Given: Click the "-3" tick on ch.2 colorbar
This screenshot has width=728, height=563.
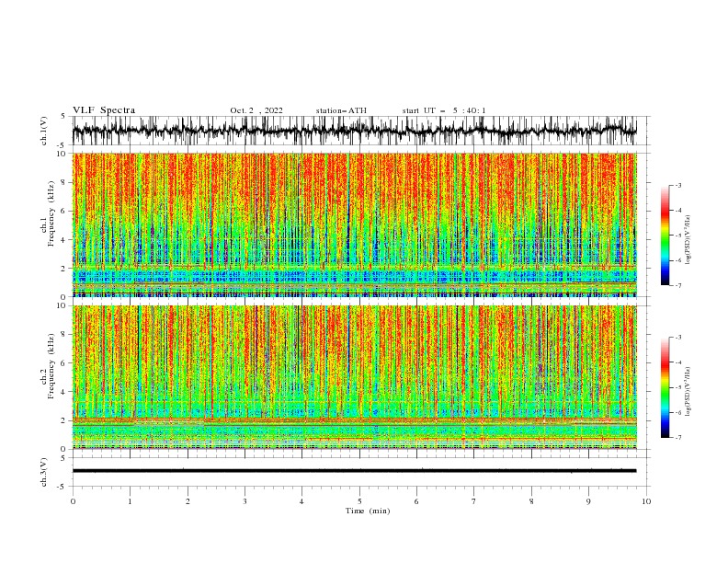Looking at the screenshot, I should tap(678, 338).
